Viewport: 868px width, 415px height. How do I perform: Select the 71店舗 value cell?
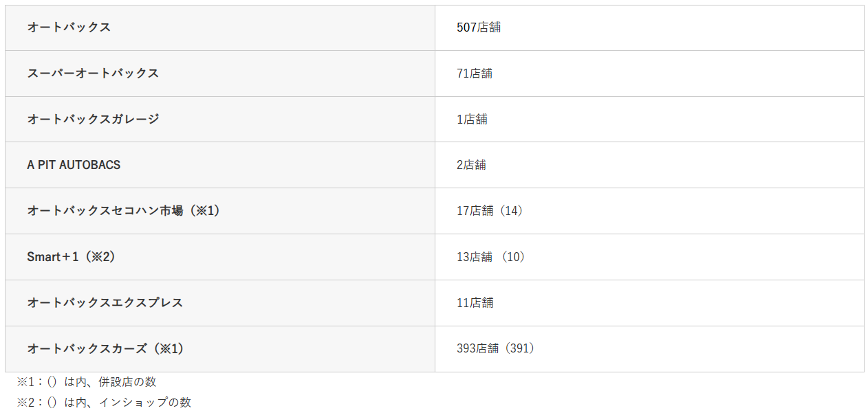click(x=475, y=74)
